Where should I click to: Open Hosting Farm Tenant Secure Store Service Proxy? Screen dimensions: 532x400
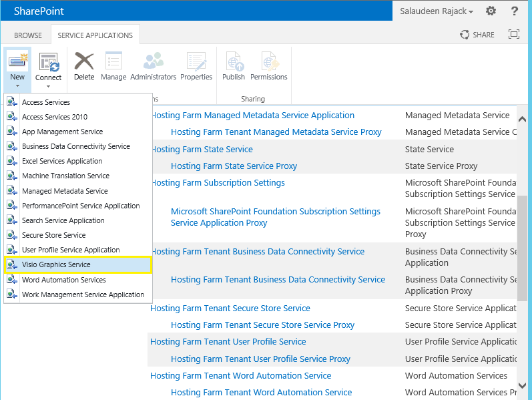click(x=262, y=325)
